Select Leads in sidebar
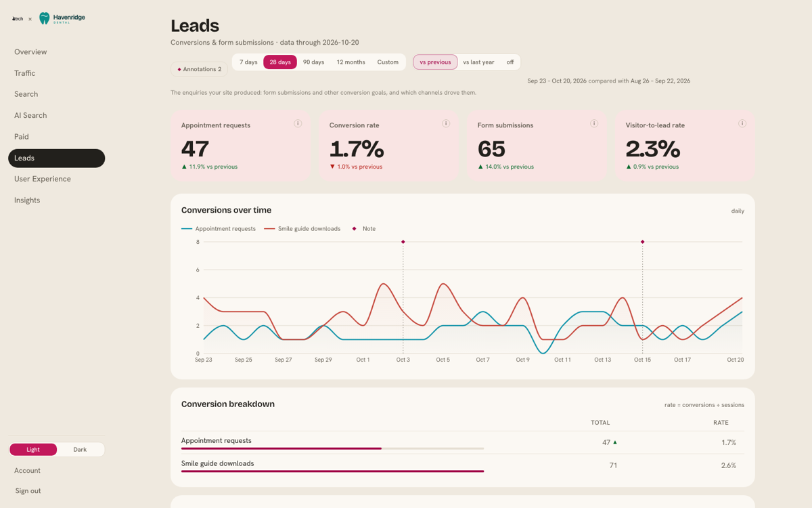The image size is (812, 508). click(56, 158)
